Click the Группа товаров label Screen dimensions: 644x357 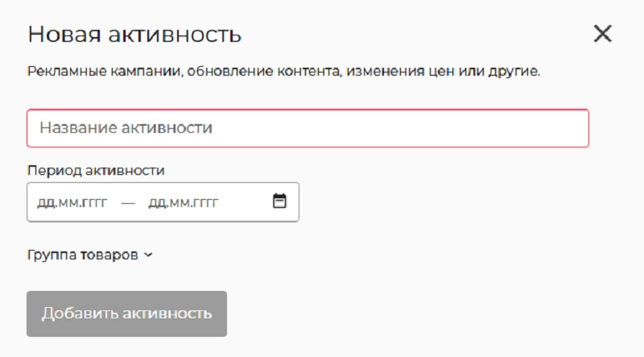click(83, 255)
